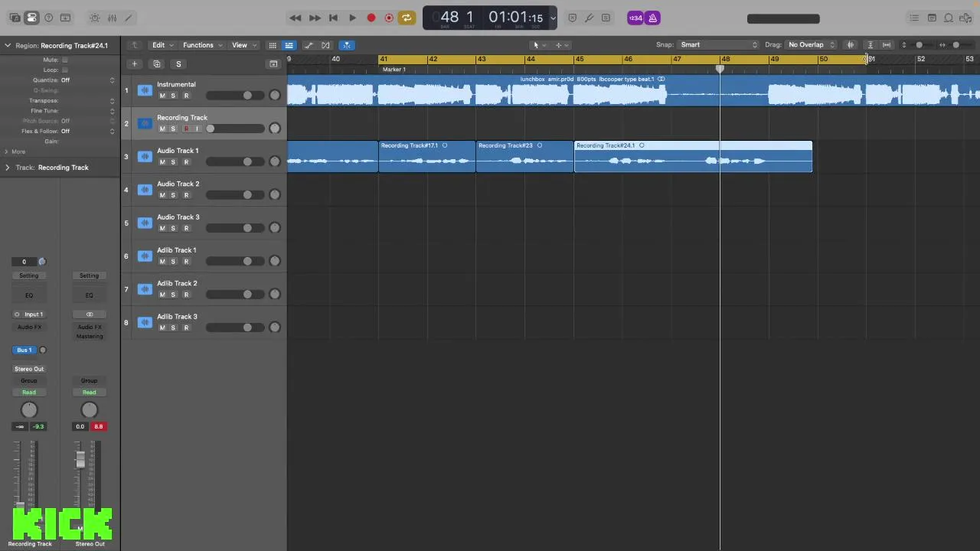Open the Editors pencil icon
This screenshot has height=551, width=980.
[129, 18]
